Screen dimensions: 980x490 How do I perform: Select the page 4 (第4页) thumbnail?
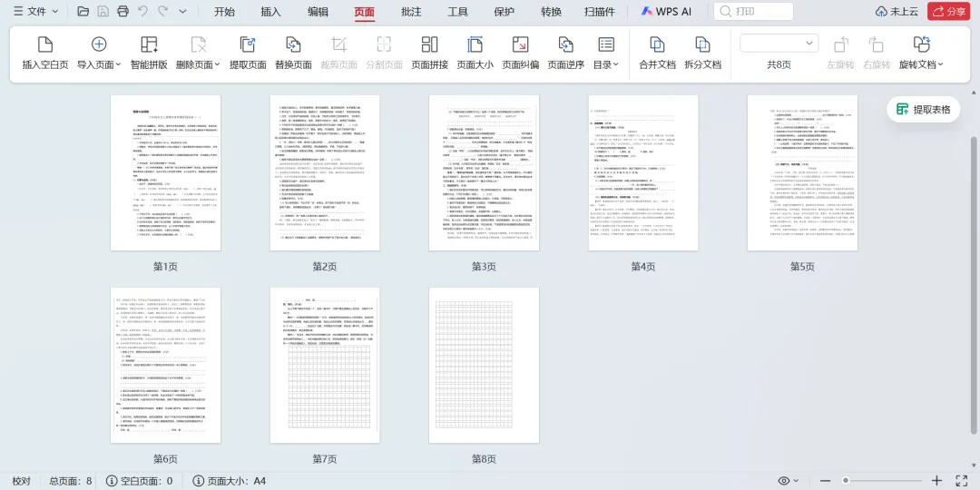643,173
